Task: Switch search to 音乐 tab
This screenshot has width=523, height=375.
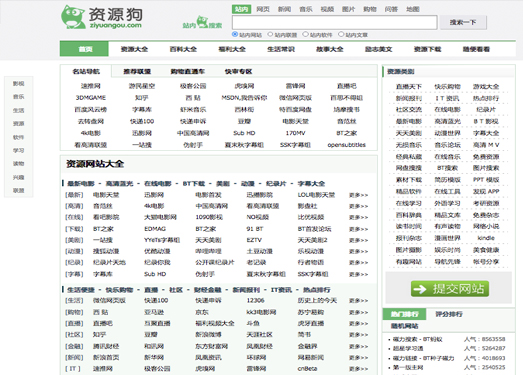Action: click(306, 9)
